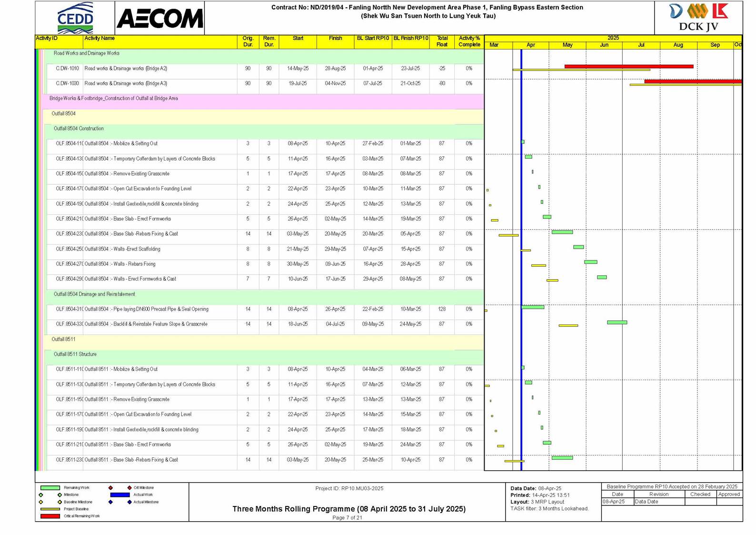Image resolution: width=756 pixels, height=535 pixels.
Task: Select the green Remaining Work legend swatch
Action: click(x=50, y=488)
